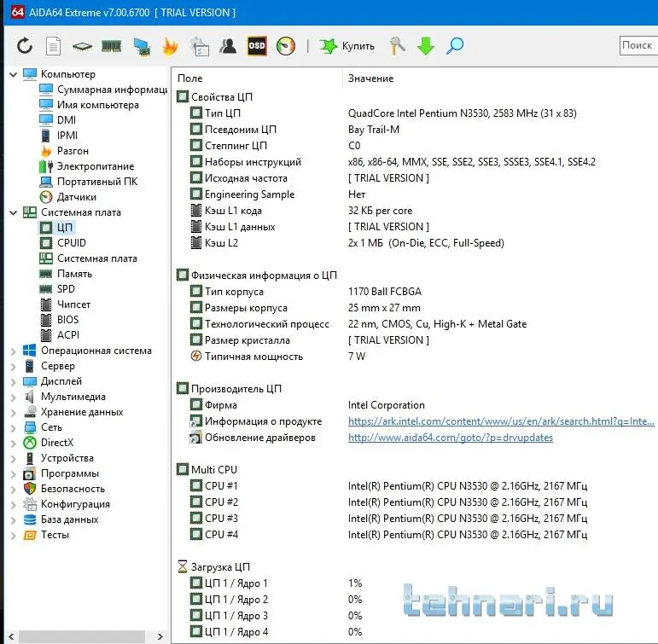Select Датчики sensors tree item
Viewport: 658px width, 644px height.
coord(75,197)
